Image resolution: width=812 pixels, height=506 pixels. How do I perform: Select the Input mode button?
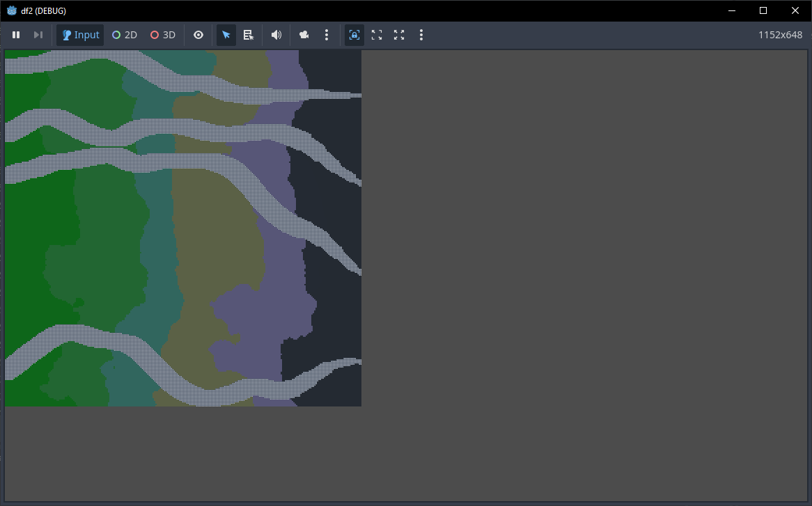pyautogui.click(x=80, y=35)
